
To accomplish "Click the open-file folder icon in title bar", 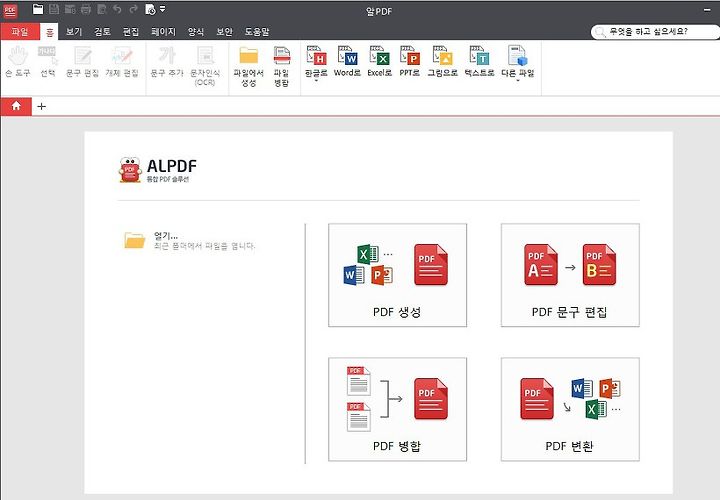I will (x=38, y=9).
